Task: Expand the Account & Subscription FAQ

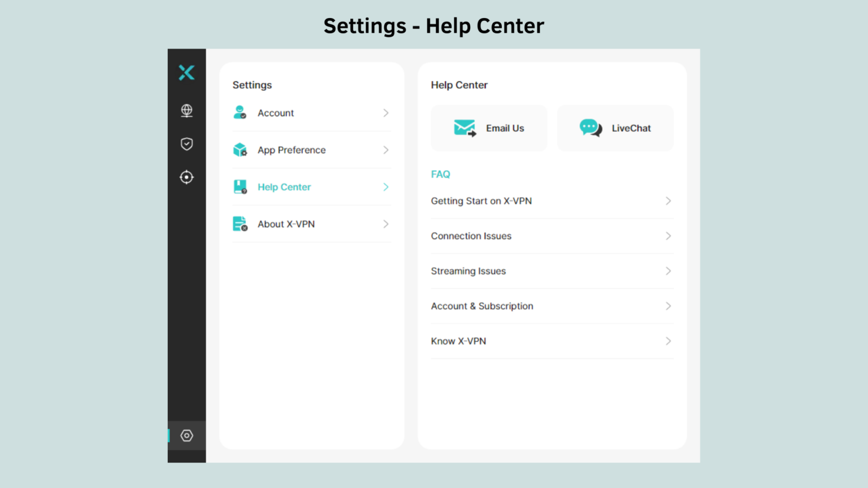Action: [552, 306]
